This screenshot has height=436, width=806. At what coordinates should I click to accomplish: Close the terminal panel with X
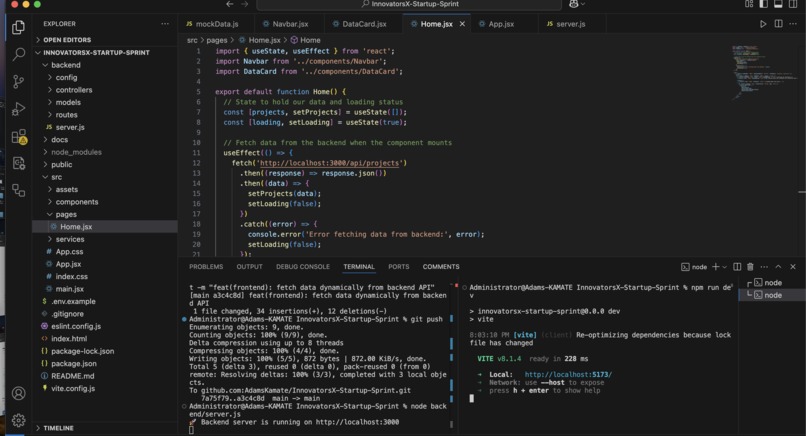click(x=793, y=266)
